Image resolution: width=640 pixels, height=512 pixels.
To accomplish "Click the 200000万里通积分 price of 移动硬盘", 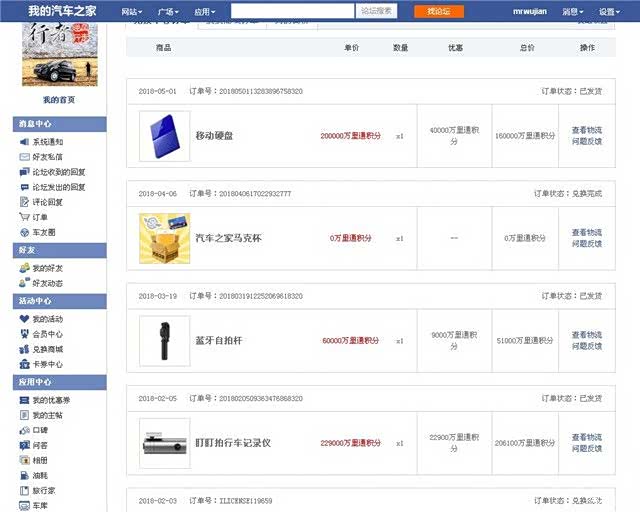I will tap(351, 136).
